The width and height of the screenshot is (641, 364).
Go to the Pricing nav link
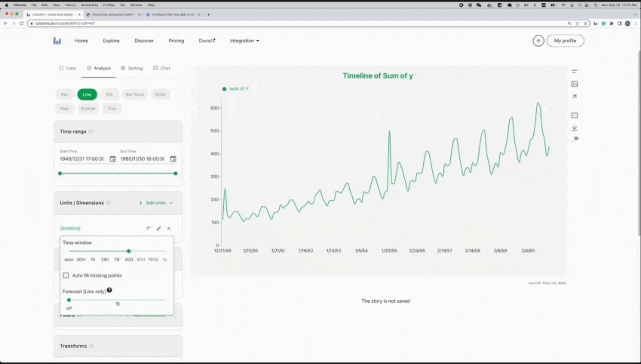pos(176,41)
